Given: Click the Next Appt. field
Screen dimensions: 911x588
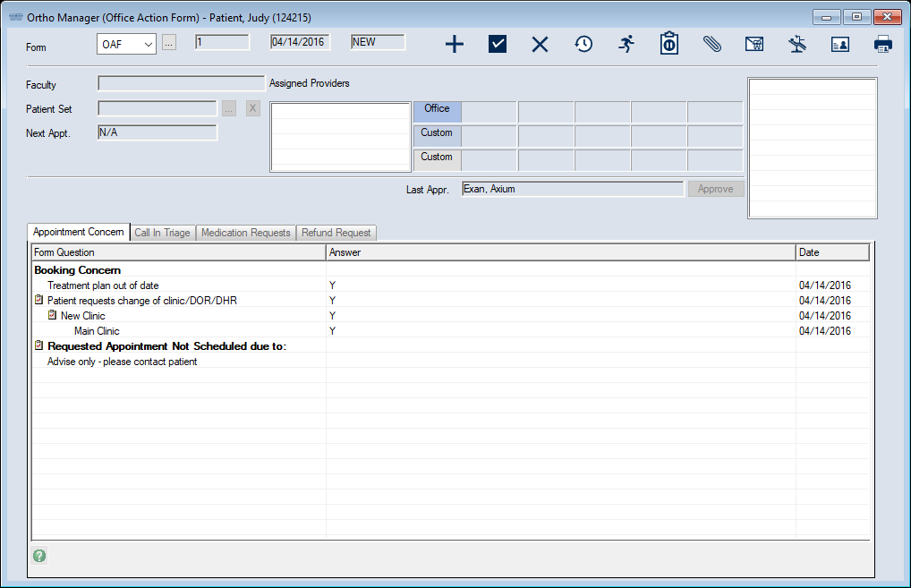Looking at the screenshot, I should (157, 132).
